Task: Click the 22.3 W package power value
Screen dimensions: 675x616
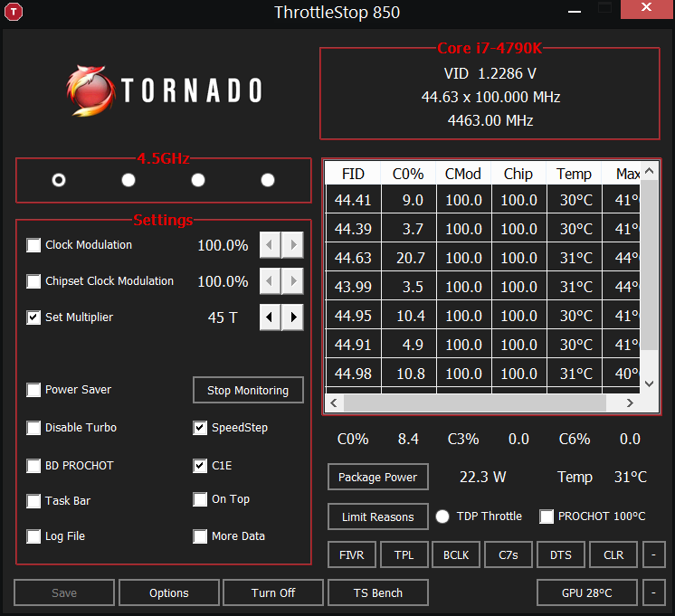Action: coord(482,477)
